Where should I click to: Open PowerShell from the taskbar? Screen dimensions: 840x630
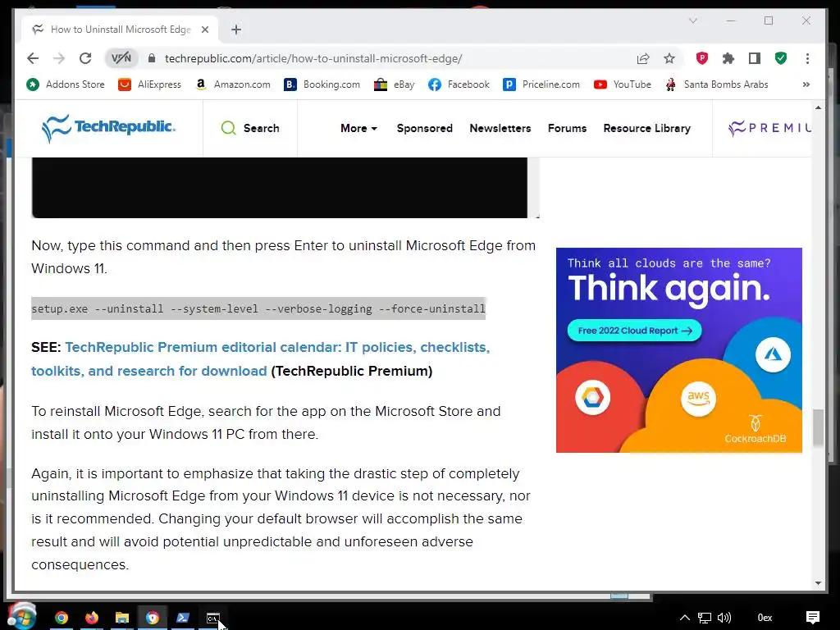pyautogui.click(x=183, y=618)
